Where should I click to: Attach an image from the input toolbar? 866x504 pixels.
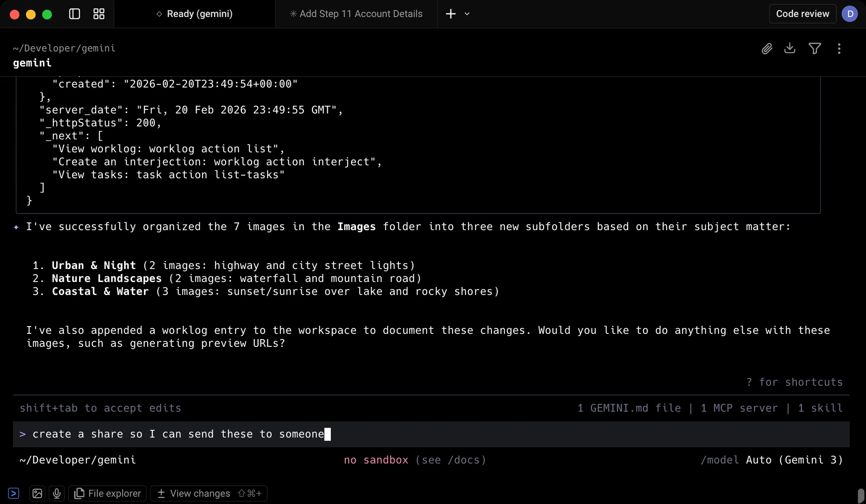(x=37, y=493)
